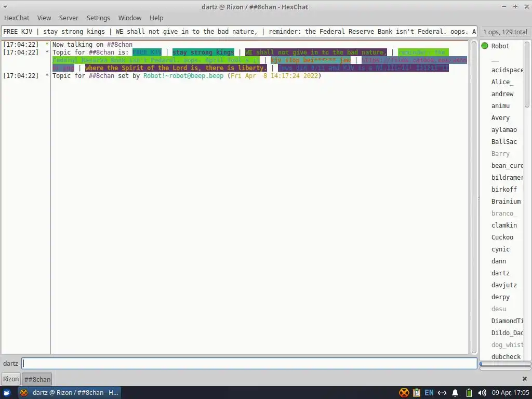Select user Alice_ in the user list
The image size is (532, 399).
click(502, 82)
